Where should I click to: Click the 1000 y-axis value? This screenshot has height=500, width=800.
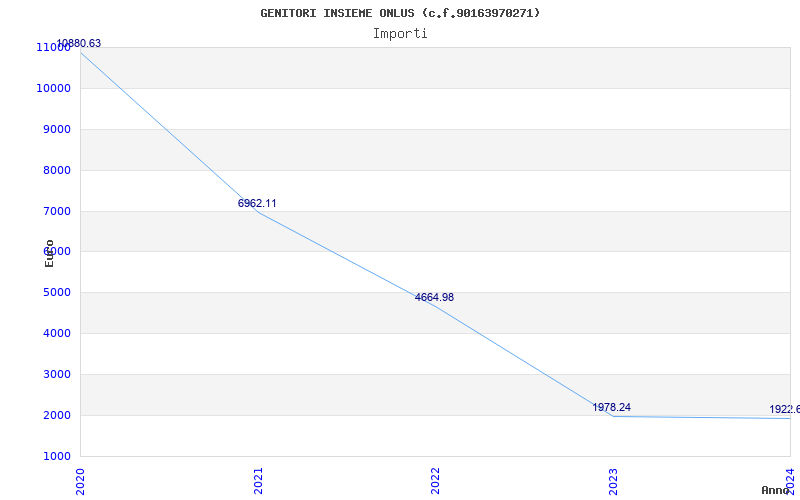point(56,456)
